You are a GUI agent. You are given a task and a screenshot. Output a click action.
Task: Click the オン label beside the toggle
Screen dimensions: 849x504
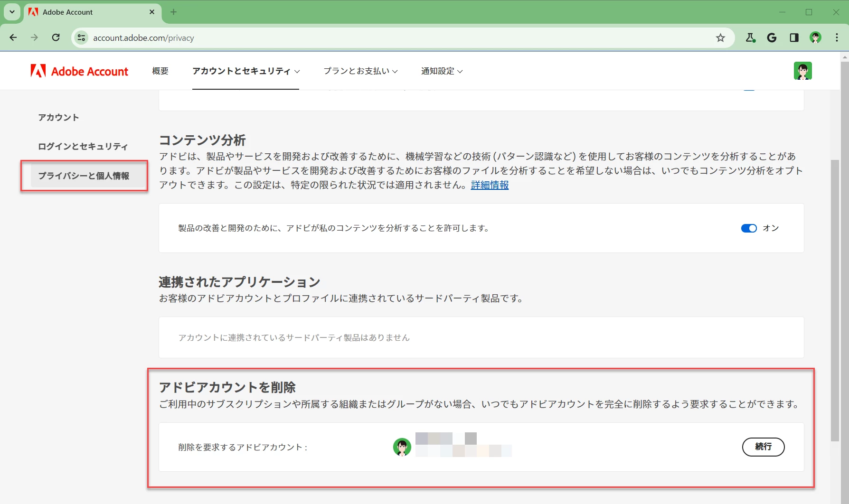point(771,228)
